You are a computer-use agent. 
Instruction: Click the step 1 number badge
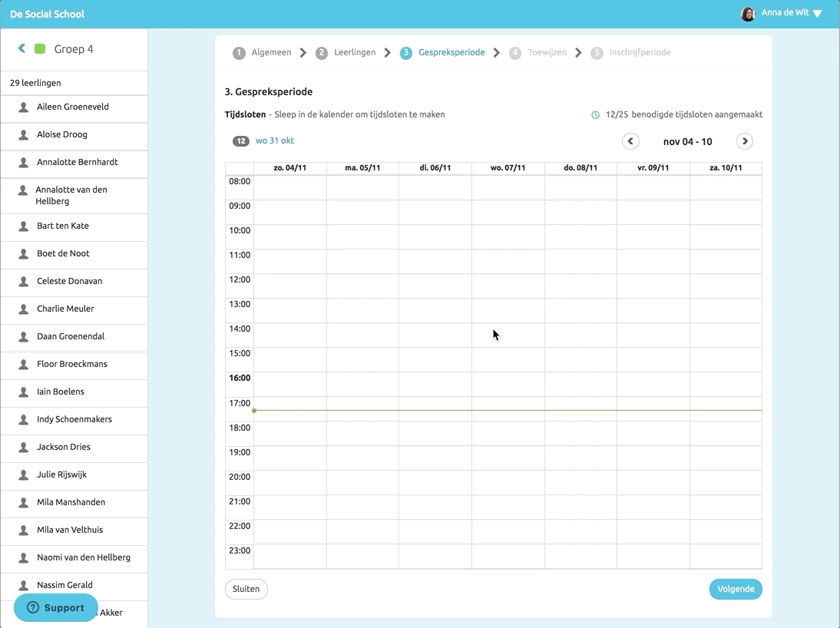pos(240,53)
